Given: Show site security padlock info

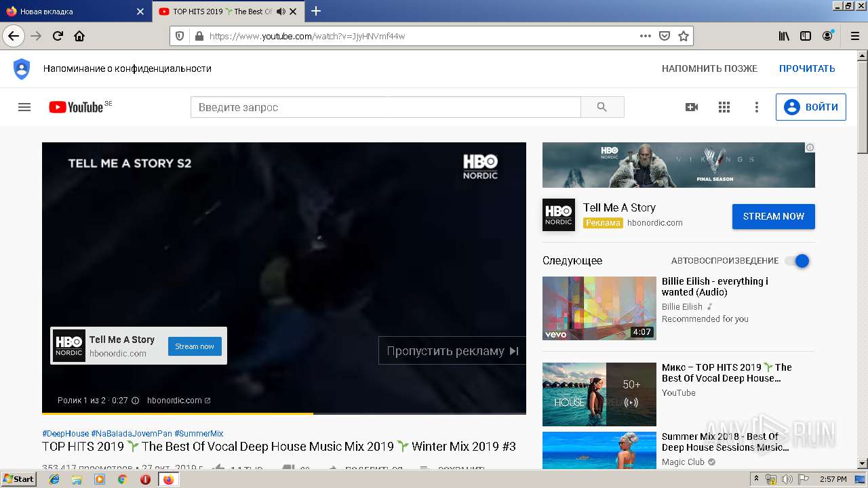Looking at the screenshot, I should [199, 36].
